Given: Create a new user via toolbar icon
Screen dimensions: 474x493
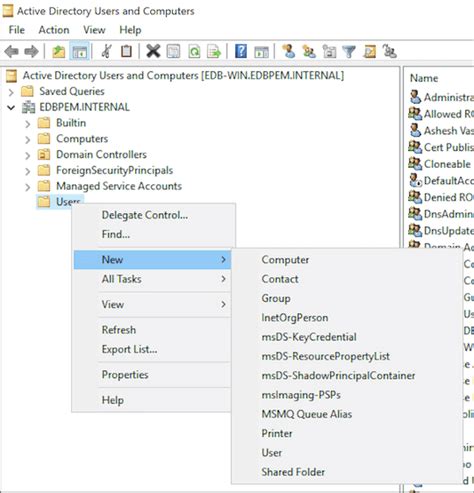Looking at the screenshot, I should point(289,51).
